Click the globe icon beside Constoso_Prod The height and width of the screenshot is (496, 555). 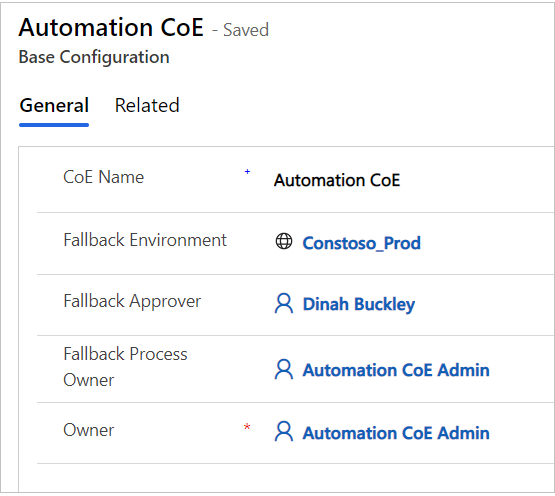(284, 241)
